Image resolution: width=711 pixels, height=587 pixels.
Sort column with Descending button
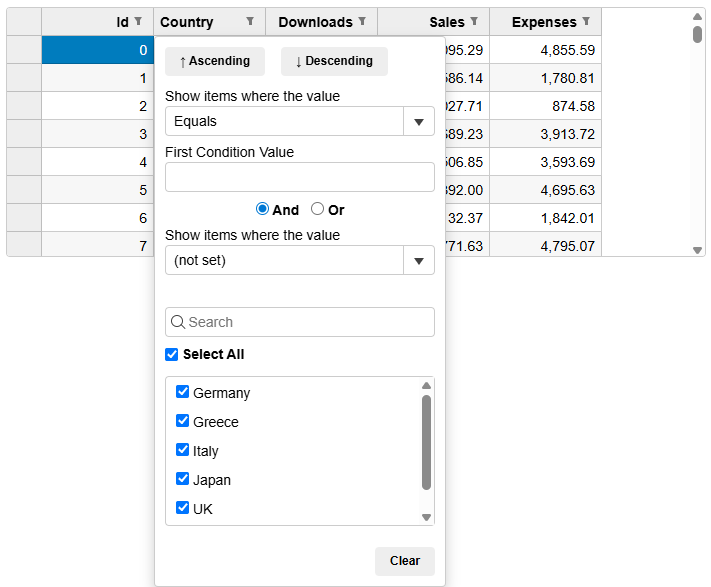point(334,61)
